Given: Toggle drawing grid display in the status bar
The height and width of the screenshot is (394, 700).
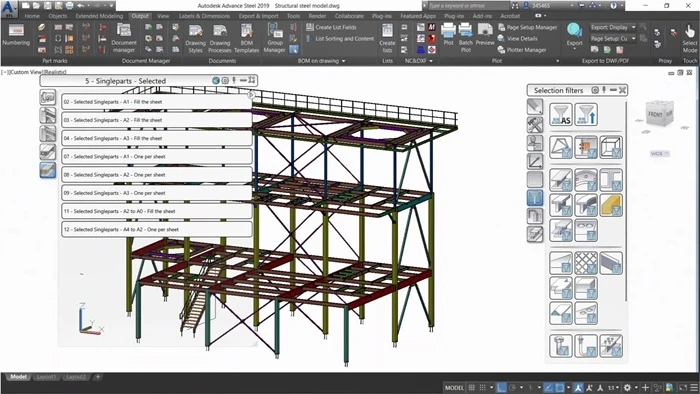Looking at the screenshot, I should pyautogui.click(x=471, y=387).
